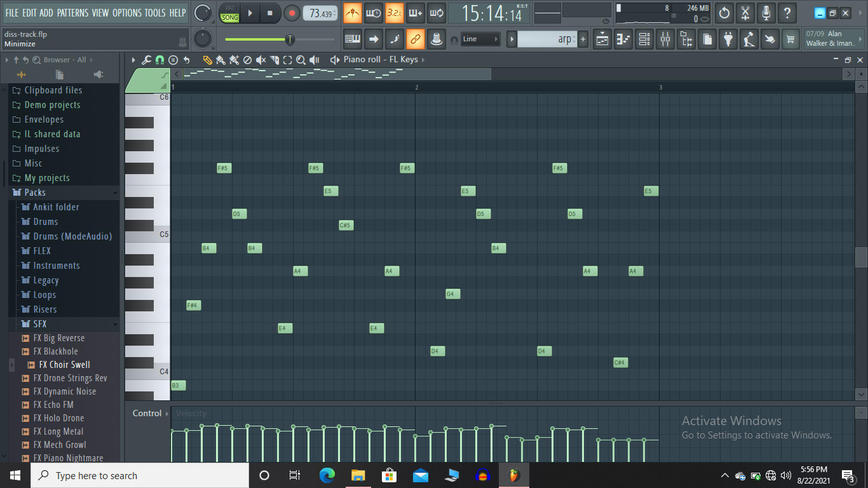Open the mixer window from the toolbar
868x488 pixels.
(665, 39)
